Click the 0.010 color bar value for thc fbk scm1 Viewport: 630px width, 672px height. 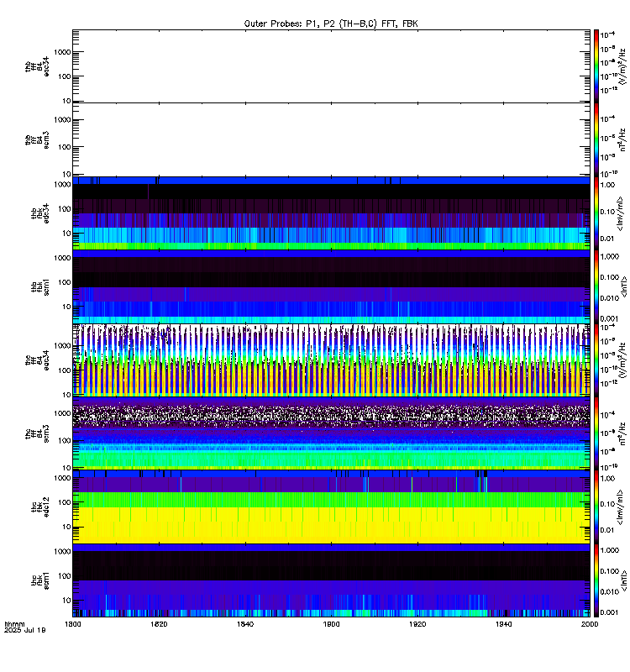(x=609, y=592)
